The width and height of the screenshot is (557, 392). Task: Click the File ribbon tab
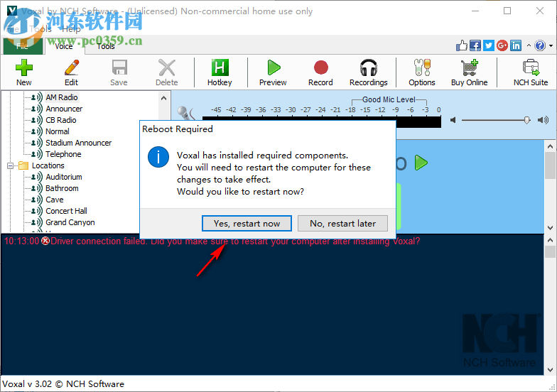point(22,46)
